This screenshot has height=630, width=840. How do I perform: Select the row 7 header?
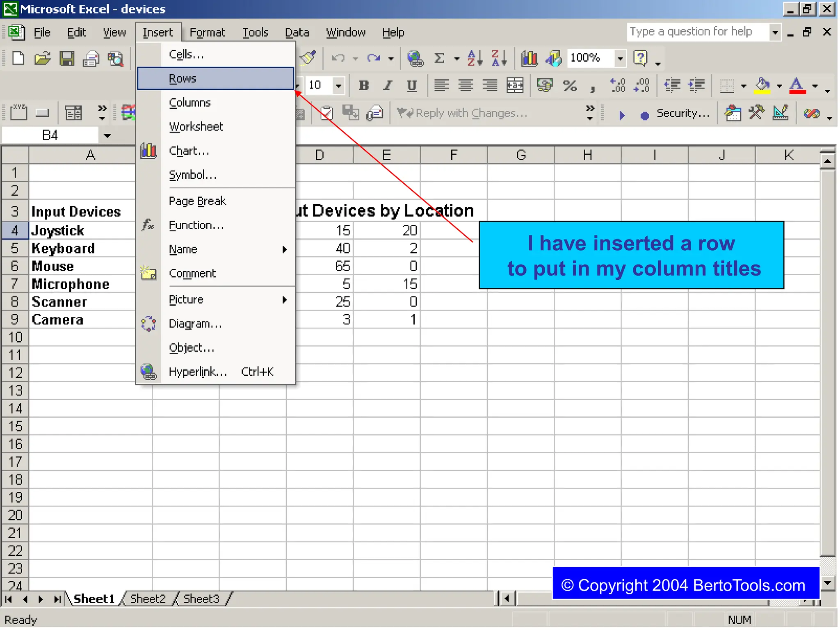pyautogui.click(x=15, y=284)
